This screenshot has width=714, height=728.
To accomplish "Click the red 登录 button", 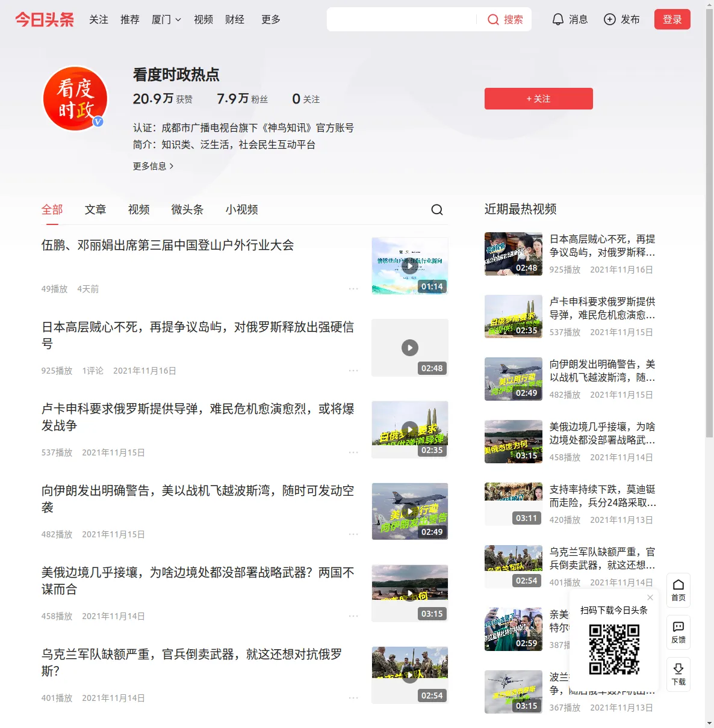I will coord(672,20).
